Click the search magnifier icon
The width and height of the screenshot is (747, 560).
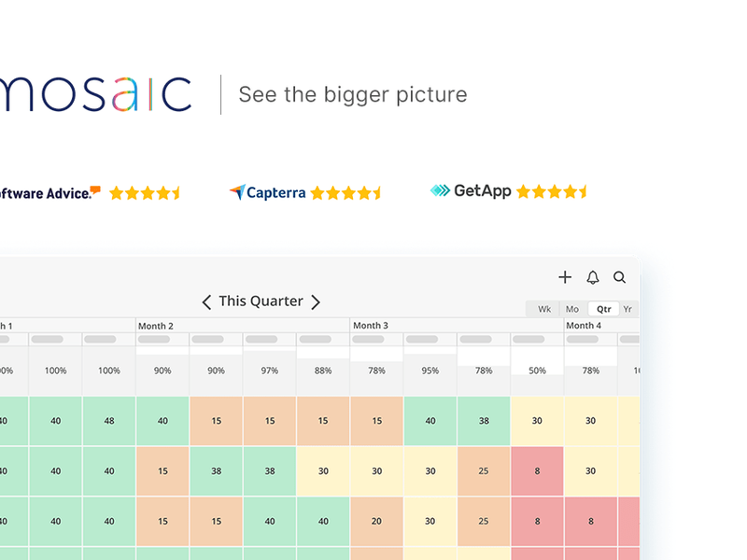tap(620, 277)
